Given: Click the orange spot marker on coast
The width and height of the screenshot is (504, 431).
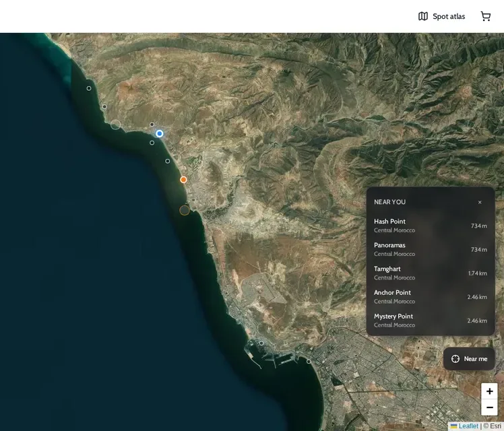Looking at the screenshot, I should [183, 180].
